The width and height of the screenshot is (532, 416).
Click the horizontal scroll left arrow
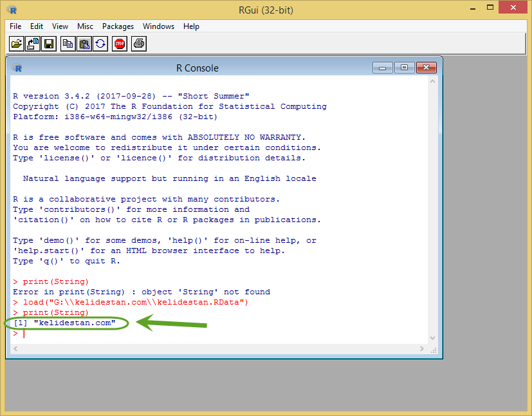pos(15,349)
